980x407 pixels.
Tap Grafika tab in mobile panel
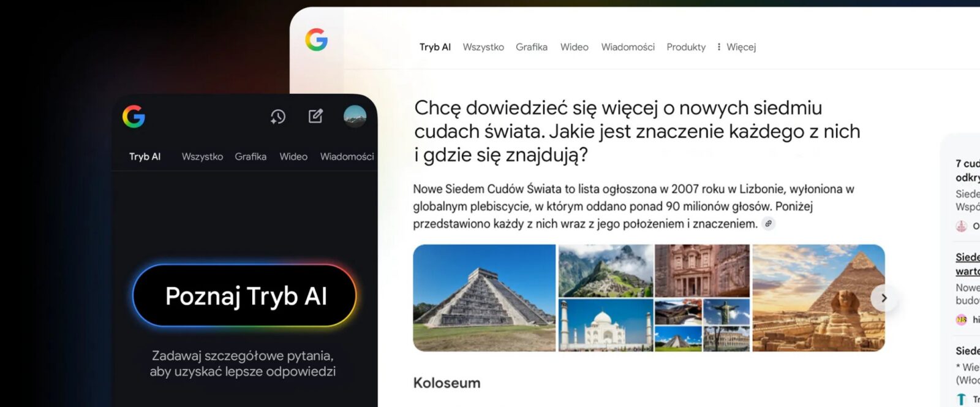(251, 157)
